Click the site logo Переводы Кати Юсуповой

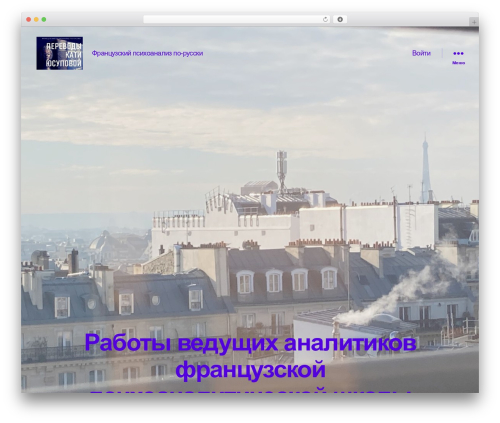60,53
